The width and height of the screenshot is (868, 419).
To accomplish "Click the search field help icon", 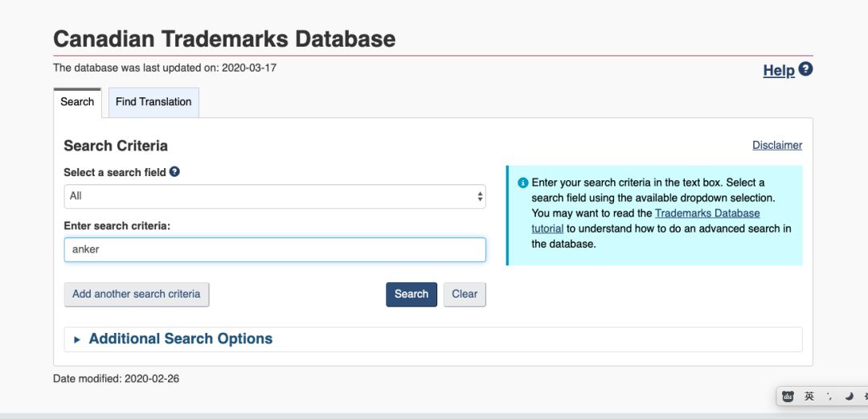I will 174,171.
